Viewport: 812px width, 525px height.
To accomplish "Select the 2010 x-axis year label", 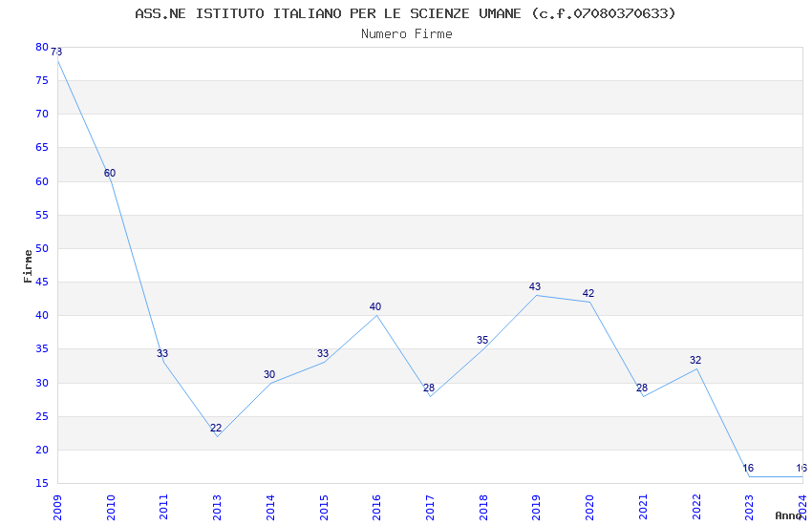I will (110, 508).
